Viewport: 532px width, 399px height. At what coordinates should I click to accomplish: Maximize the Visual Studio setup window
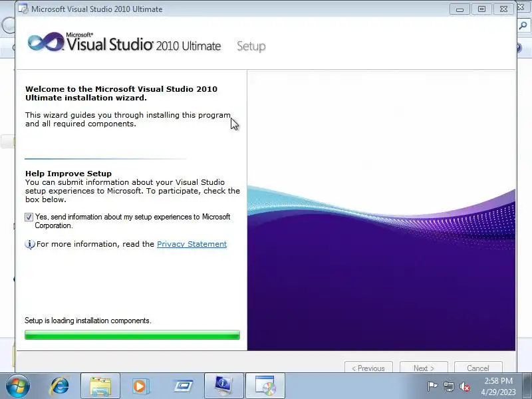pos(481,9)
